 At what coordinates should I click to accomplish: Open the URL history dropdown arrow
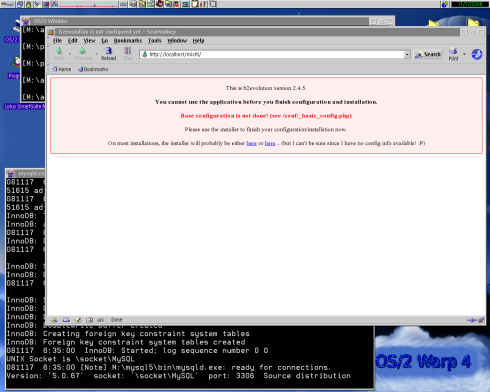click(x=407, y=54)
